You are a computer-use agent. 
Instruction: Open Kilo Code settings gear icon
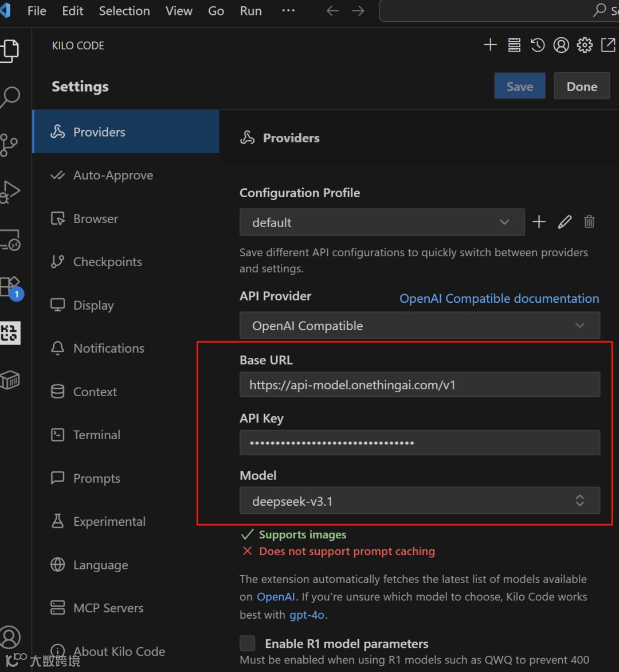point(585,45)
